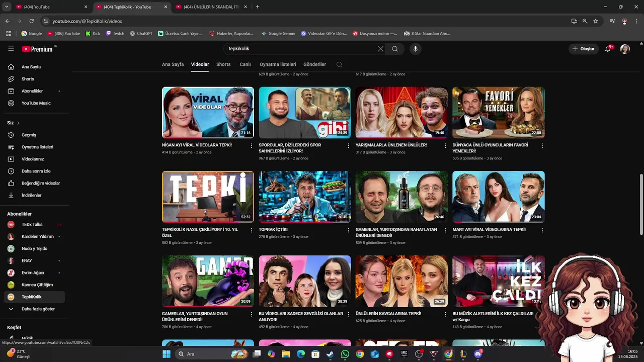Play MART AYI VİRAL VİDEOLARINA TEPKİ thumbnail
644x362 pixels.
point(499,197)
